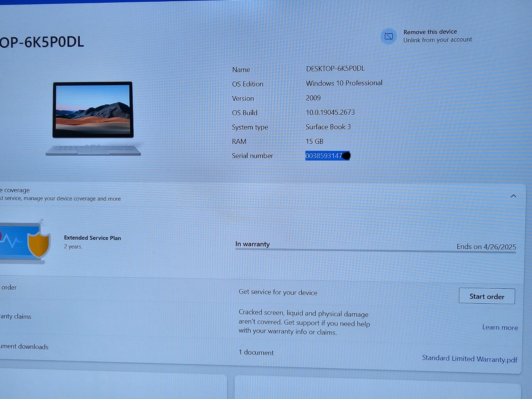This screenshot has height=399, width=532.
Task: Click the 'Windows 10 Professional' value
Action: [x=344, y=83]
